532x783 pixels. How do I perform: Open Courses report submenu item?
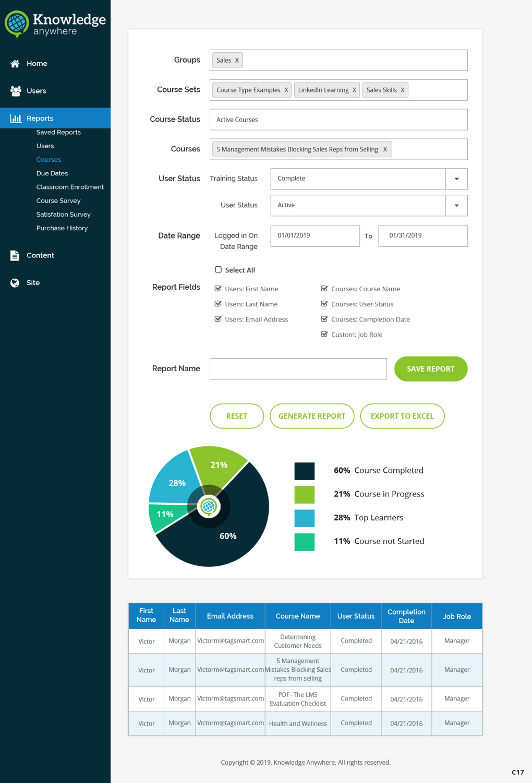[49, 160]
